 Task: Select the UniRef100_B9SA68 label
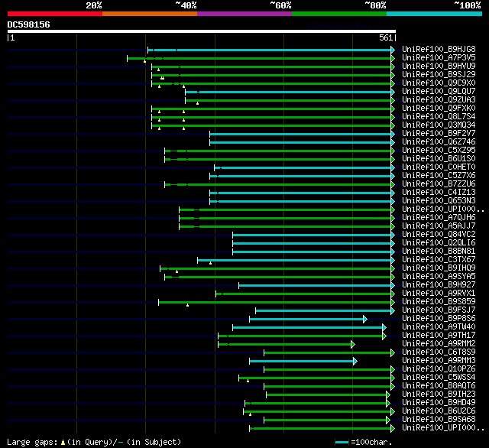tap(439, 420)
